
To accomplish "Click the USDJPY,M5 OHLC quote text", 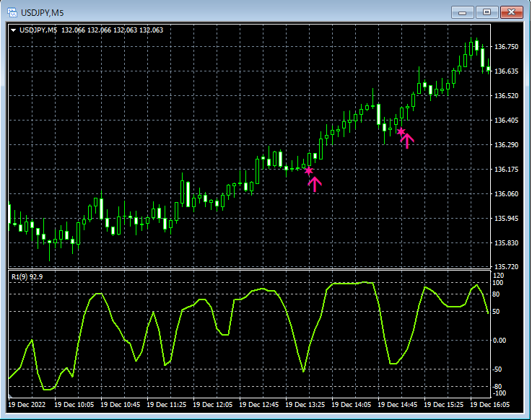I will (91, 30).
